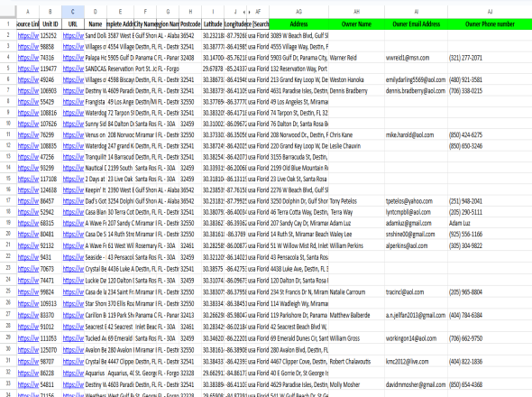Select email dennis.bradberry@aol.com
The width and height of the screenshot is (532, 397).
click(x=417, y=90)
